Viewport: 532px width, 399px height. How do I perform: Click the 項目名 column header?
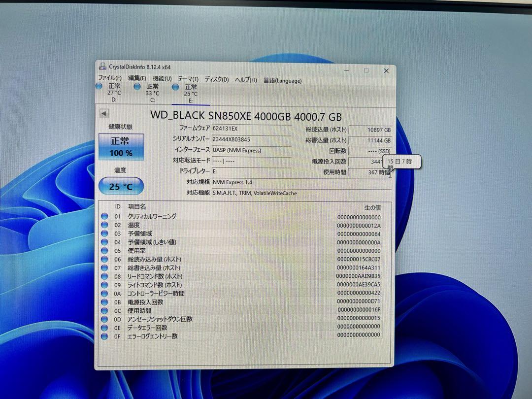tap(137, 206)
